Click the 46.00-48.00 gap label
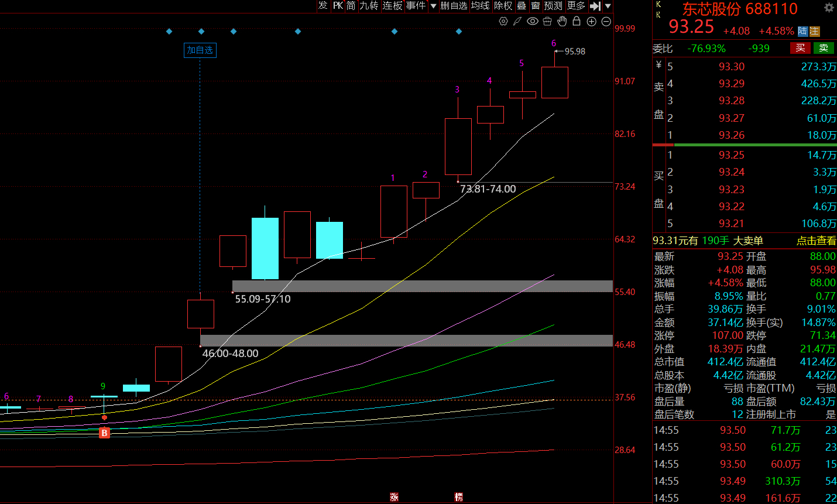This screenshot has width=837, height=504. 230,354
